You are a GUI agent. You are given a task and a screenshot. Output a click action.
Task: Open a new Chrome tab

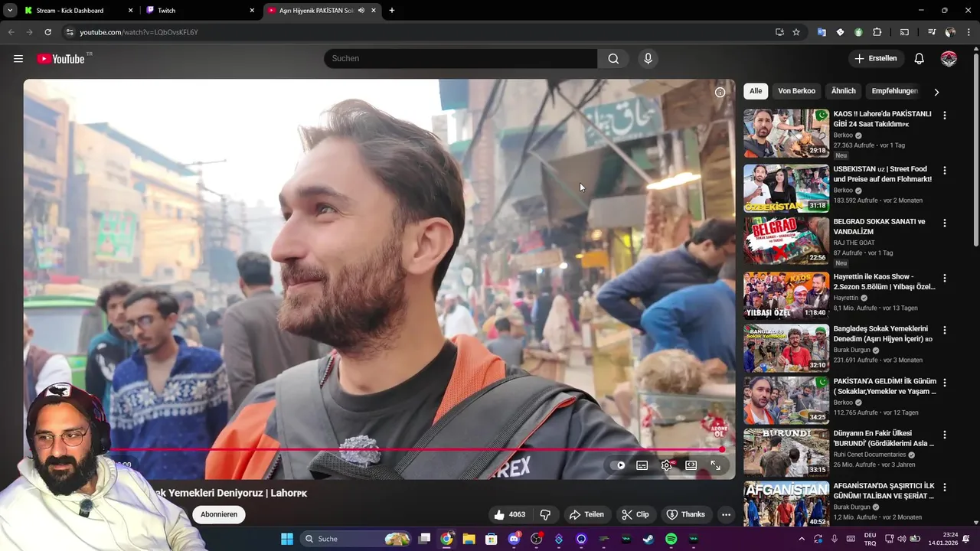392,11
